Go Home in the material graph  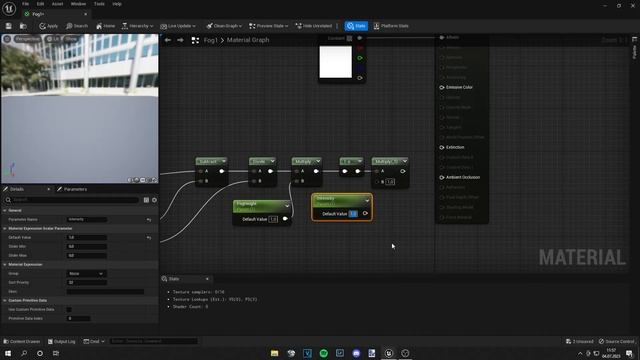[105, 26]
